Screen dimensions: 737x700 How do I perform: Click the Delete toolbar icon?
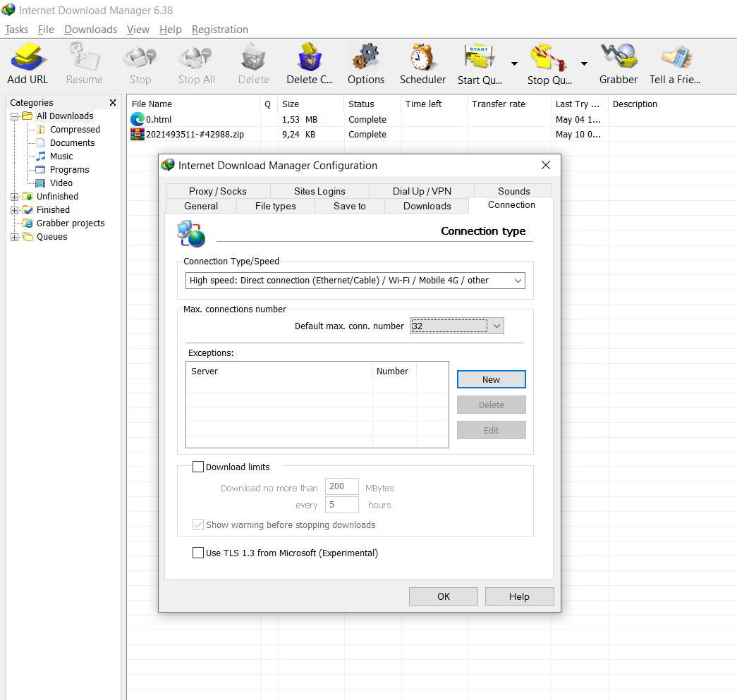tap(254, 57)
